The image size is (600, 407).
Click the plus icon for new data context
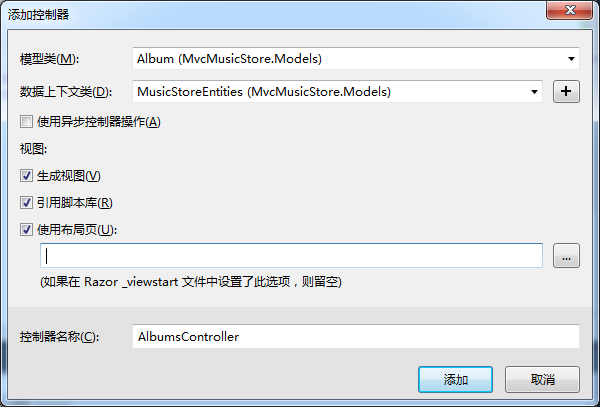point(566,91)
